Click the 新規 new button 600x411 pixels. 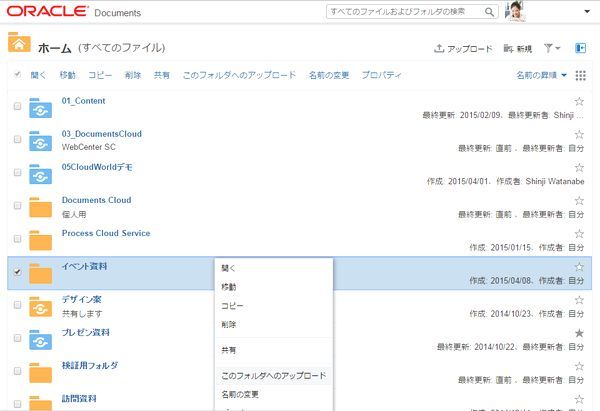pyautogui.click(x=518, y=49)
